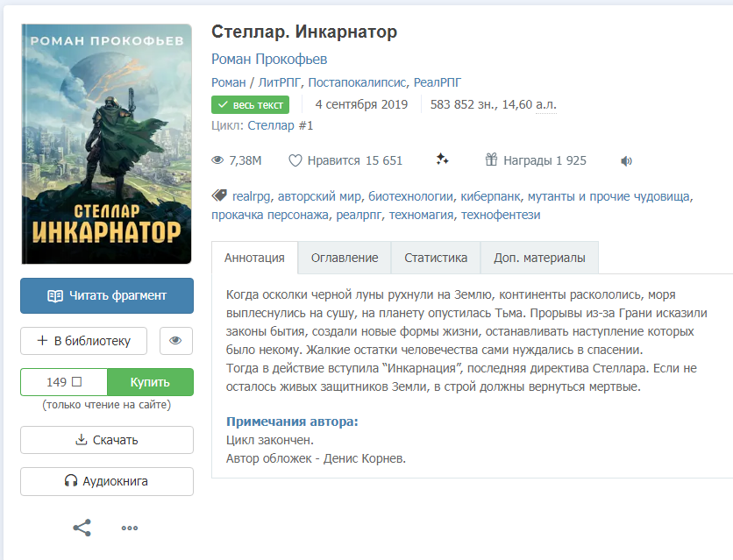Add the book via В библиотеку
This screenshot has width=733, height=560.
[83, 341]
